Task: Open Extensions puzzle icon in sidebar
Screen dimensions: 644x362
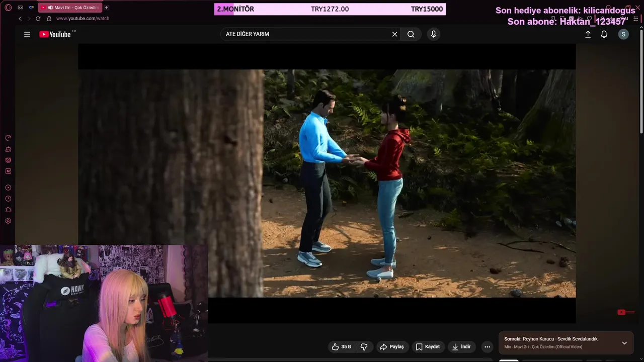Action: (8, 210)
